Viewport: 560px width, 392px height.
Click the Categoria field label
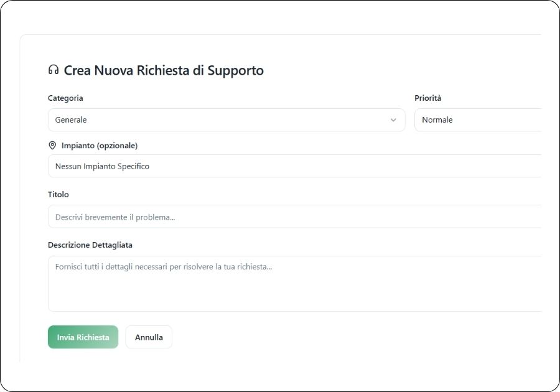(x=65, y=98)
